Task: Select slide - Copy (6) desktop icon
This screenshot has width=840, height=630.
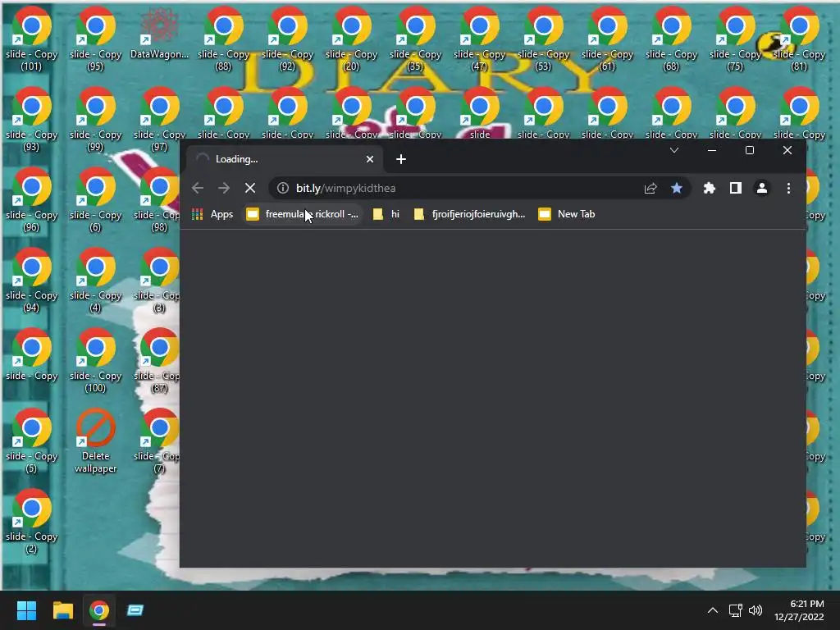Action: [95, 200]
